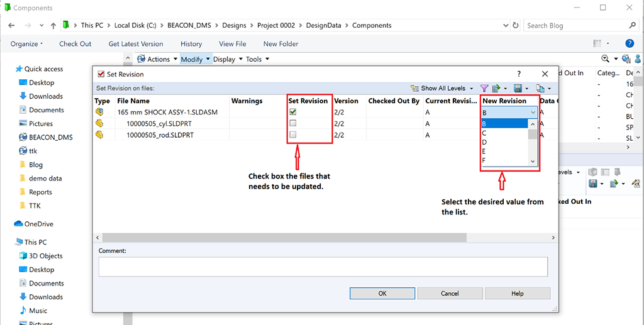Click Project 0002 in the address breadcrumb
Screen dimensions: 644x325
(276, 25)
